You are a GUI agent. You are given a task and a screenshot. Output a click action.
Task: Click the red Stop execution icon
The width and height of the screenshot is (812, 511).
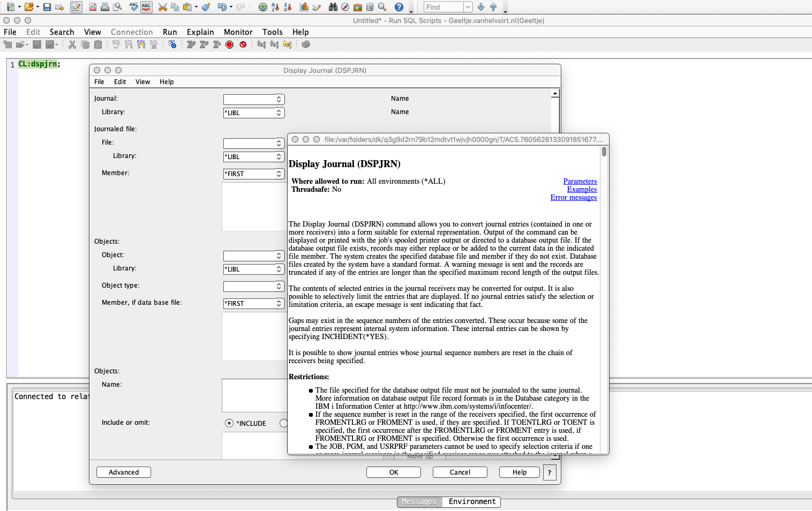[x=229, y=44]
